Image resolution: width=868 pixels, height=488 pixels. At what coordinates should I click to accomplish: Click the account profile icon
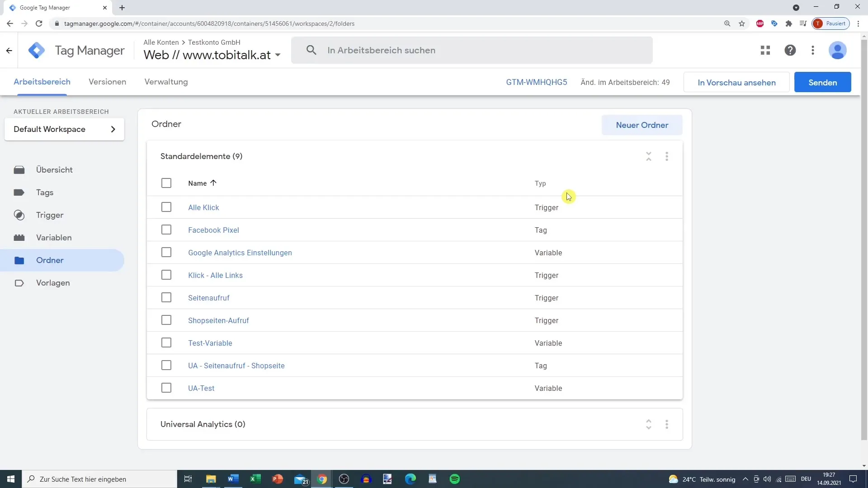(x=838, y=50)
